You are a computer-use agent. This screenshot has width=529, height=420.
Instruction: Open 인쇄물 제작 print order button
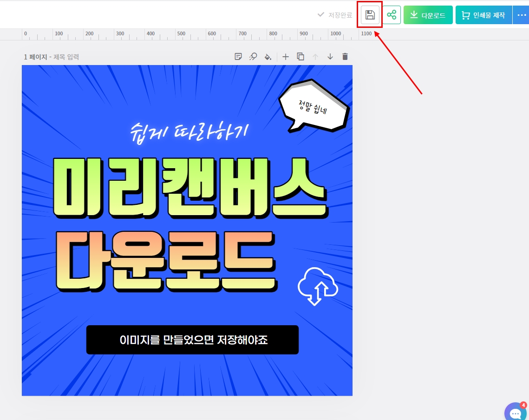[x=483, y=15]
